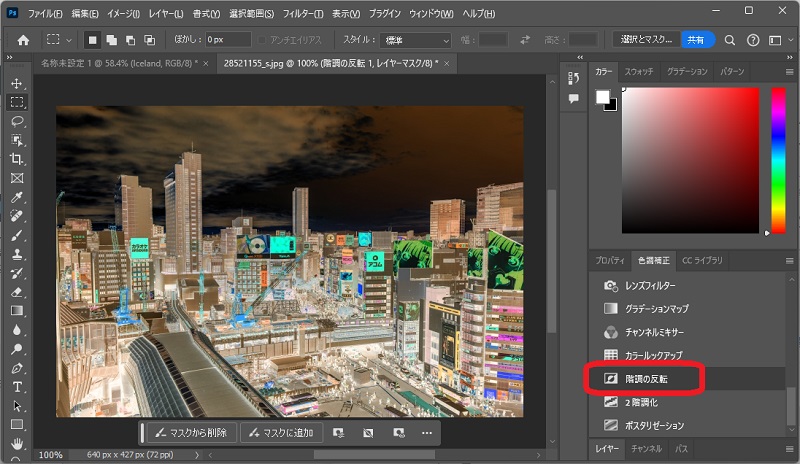Open the スタイル dropdown
Viewport: 800px width, 464px height.
pyautogui.click(x=416, y=40)
